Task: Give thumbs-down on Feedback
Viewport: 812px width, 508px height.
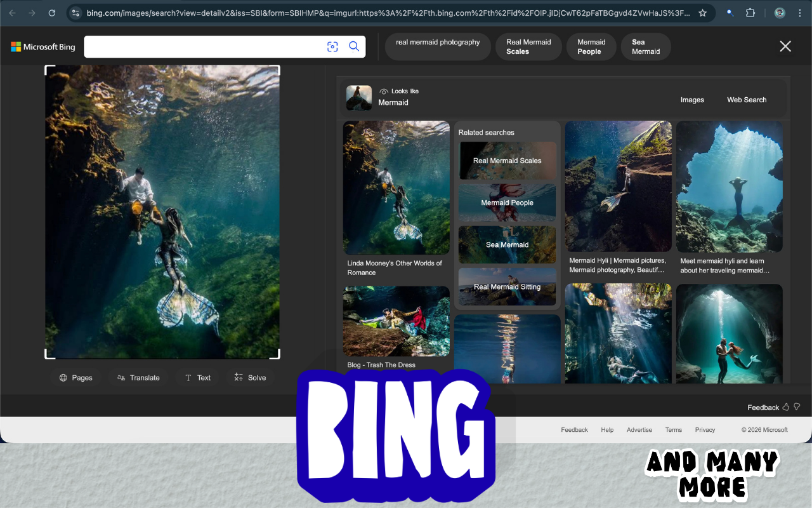Action: tap(797, 407)
